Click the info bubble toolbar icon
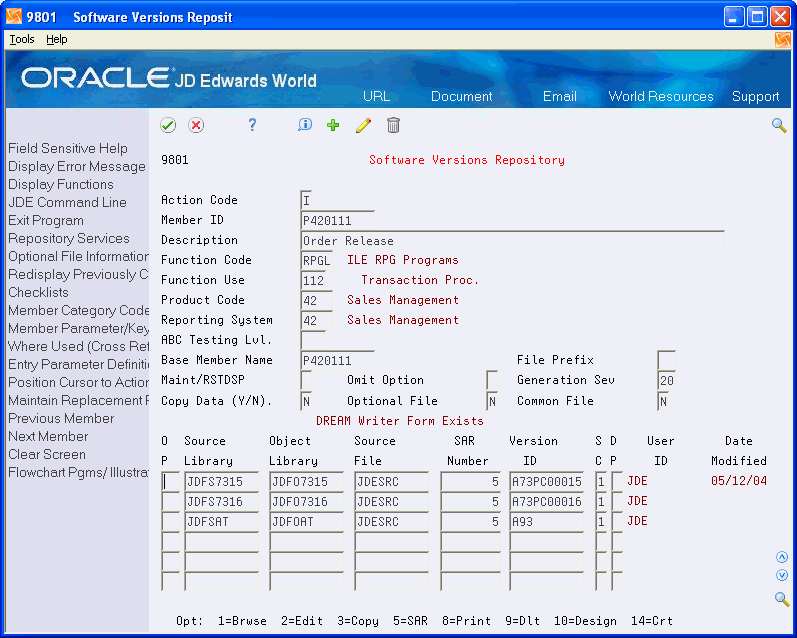This screenshot has width=797, height=638. 305,125
